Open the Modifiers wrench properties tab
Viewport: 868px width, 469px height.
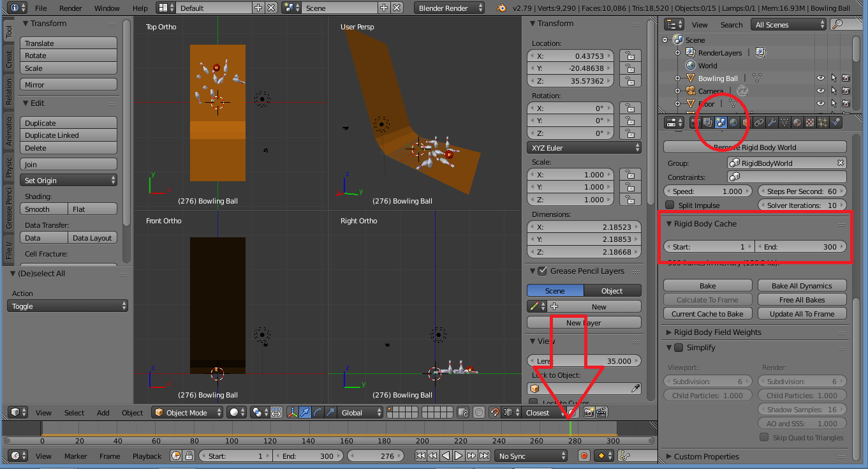[772, 123]
